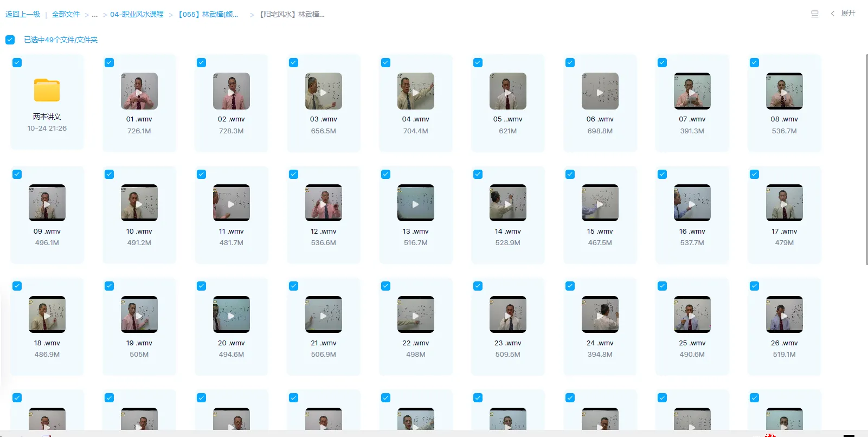Image resolution: width=868 pixels, height=437 pixels.
Task: Uncheck the 09 .wmv checkbox
Action: pos(17,174)
